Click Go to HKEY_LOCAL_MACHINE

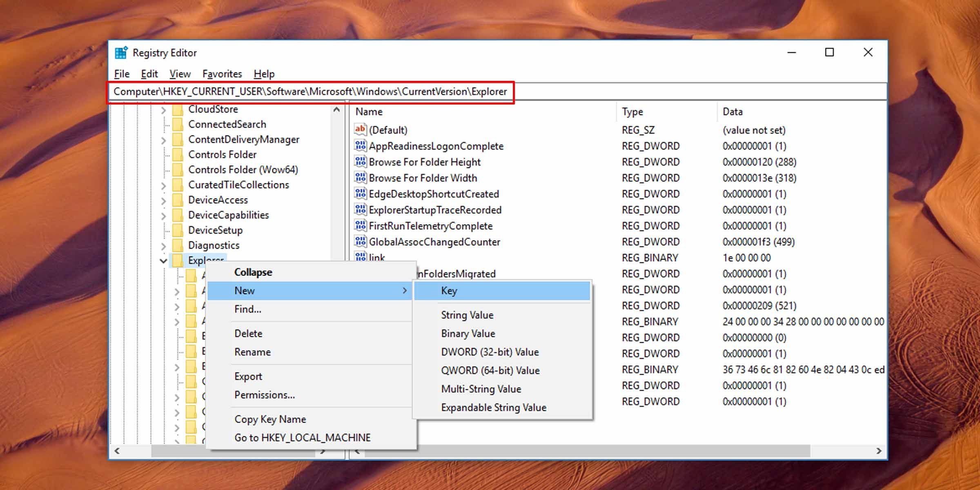click(x=302, y=437)
